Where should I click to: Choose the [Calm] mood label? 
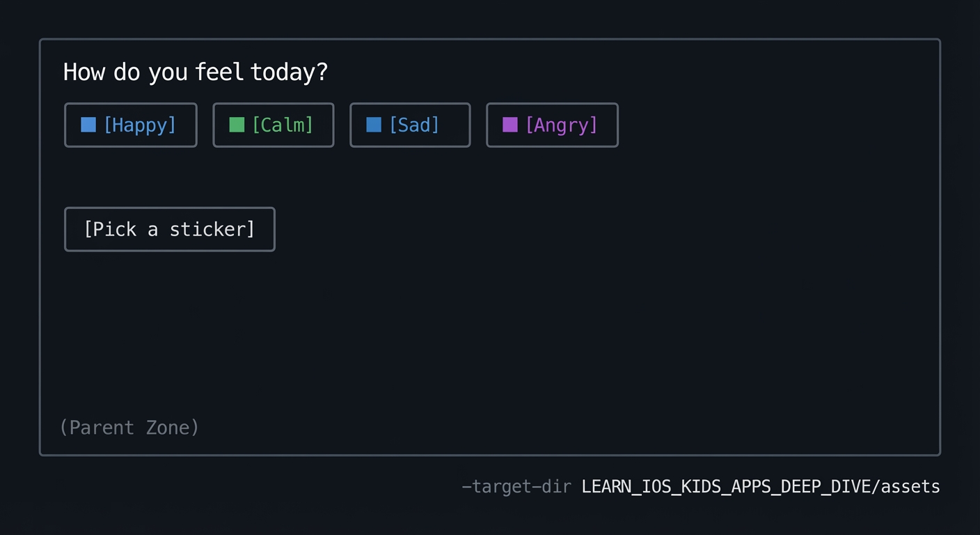283,125
